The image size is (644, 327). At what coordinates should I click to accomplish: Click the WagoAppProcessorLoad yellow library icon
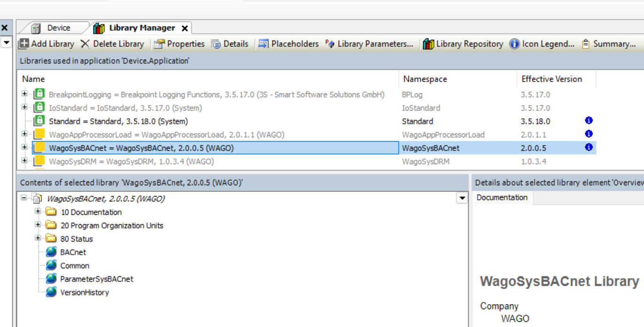pyautogui.click(x=39, y=135)
